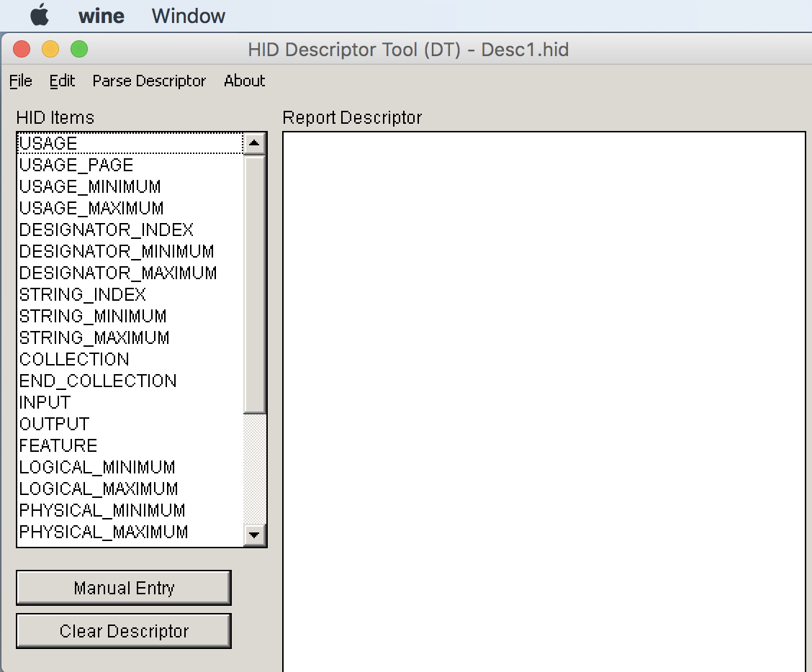Open the wine application menu
812x672 pixels.
click(x=101, y=15)
